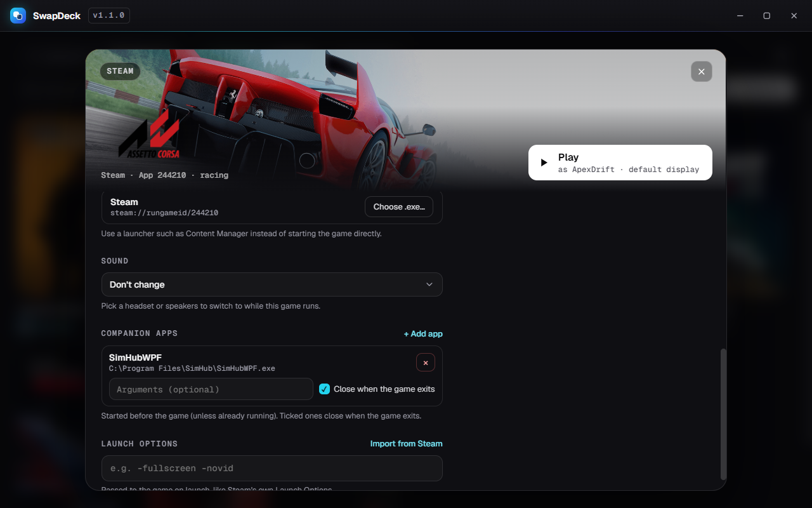Close the Assetto Corsa game dialog

[702, 72]
